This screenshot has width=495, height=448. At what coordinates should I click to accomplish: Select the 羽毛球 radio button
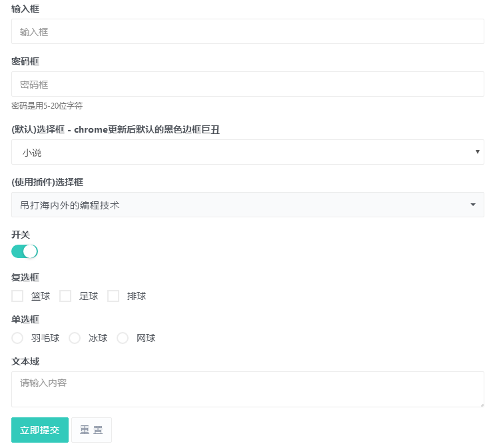[17, 338]
